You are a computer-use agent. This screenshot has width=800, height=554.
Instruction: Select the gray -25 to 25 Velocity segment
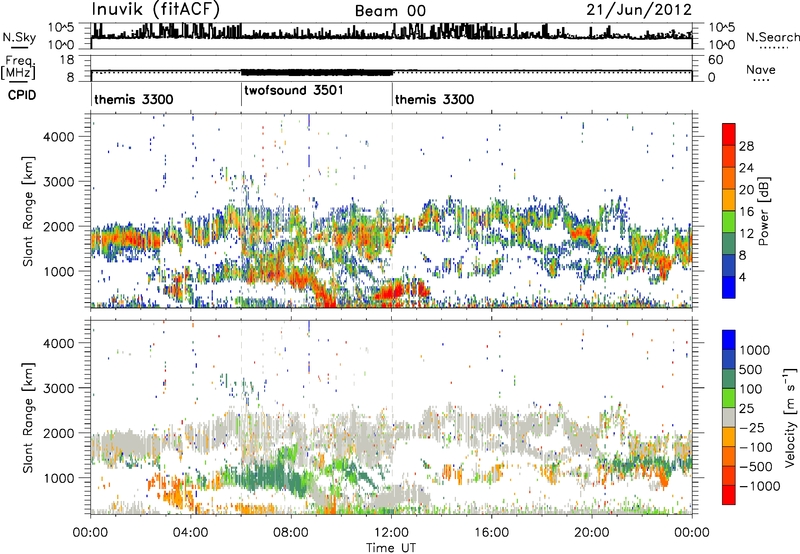point(729,417)
